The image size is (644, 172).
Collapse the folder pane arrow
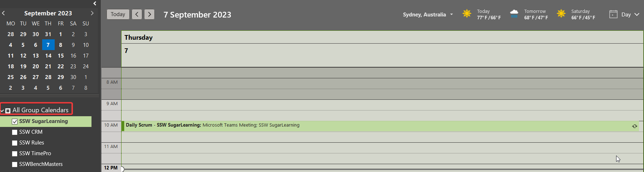tap(95, 4)
